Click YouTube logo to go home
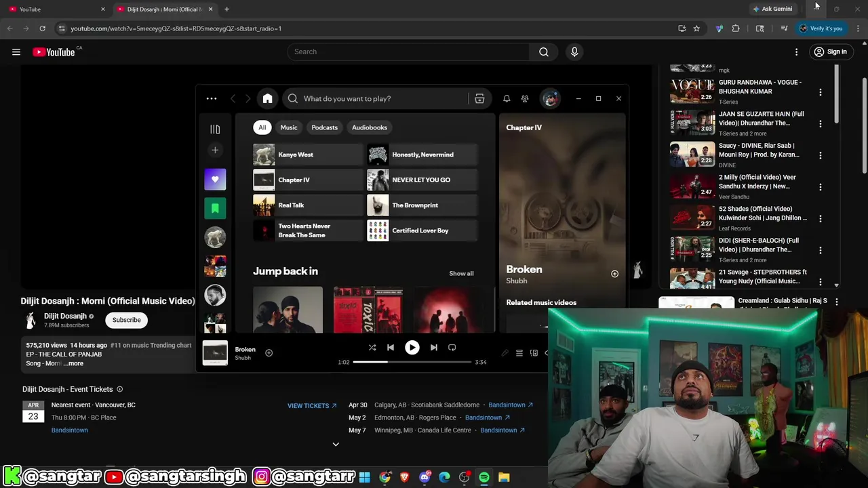The image size is (868, 488). 54,52
